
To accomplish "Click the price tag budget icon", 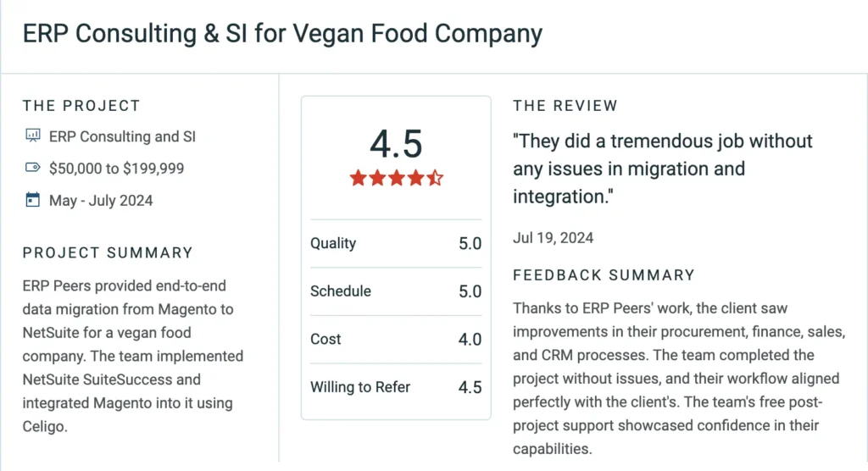I will (33, 169).
